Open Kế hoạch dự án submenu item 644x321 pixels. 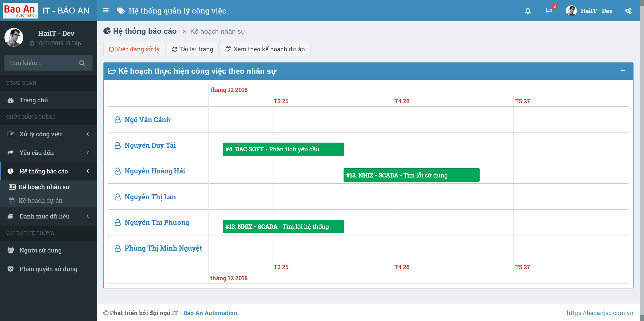pyautogui.click(x=41, y=200)
